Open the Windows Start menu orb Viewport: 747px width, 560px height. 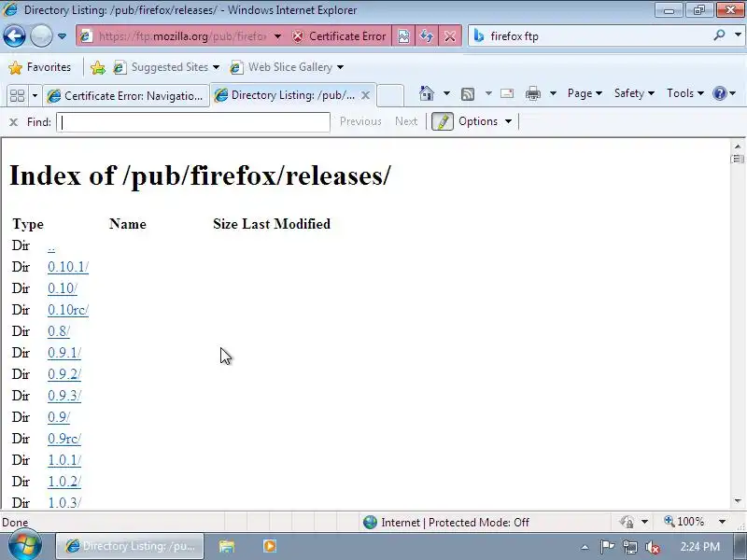tap(25, 546)
